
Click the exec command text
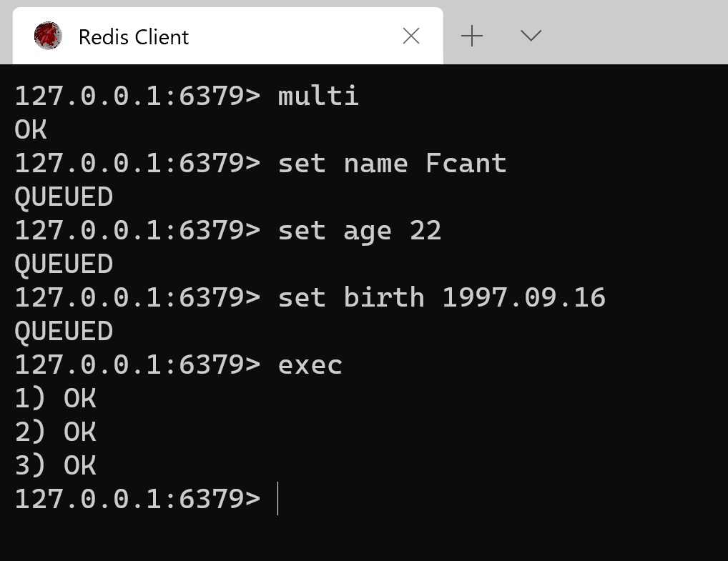pos(310,364)
